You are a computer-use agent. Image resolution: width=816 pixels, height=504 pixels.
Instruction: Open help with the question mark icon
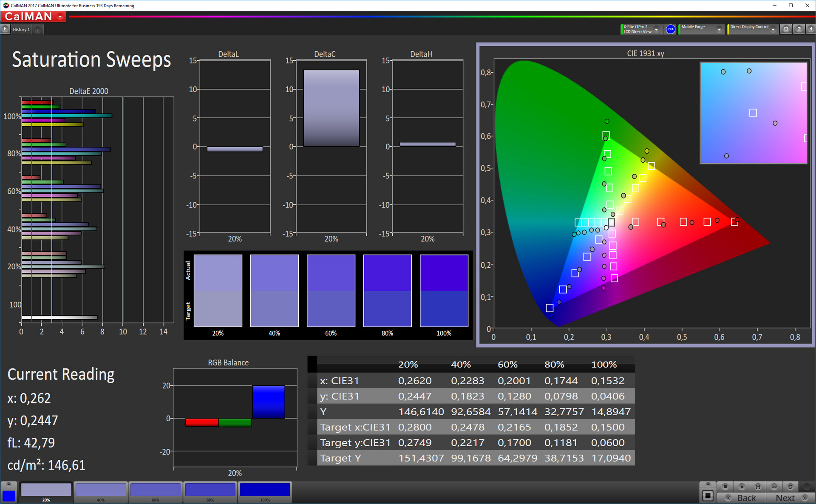tap(799, 29)
